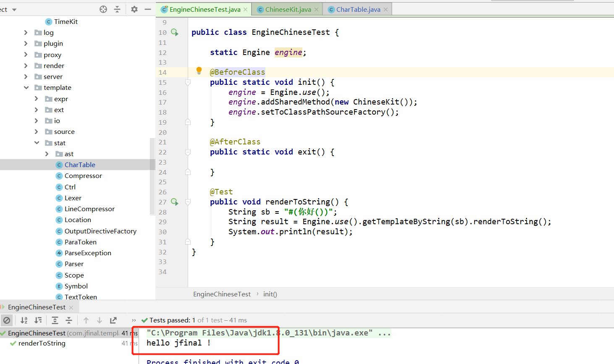Go to previous failed test arrow
Screen dimensions: 614x364
click(x=86, y=320)
